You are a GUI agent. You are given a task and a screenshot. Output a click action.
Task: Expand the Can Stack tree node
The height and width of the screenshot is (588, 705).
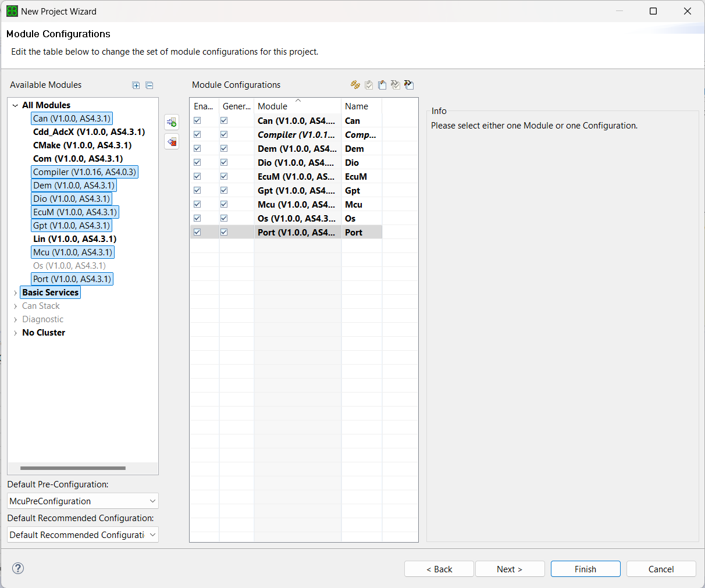pyautogui.click(x=15, y=306)
